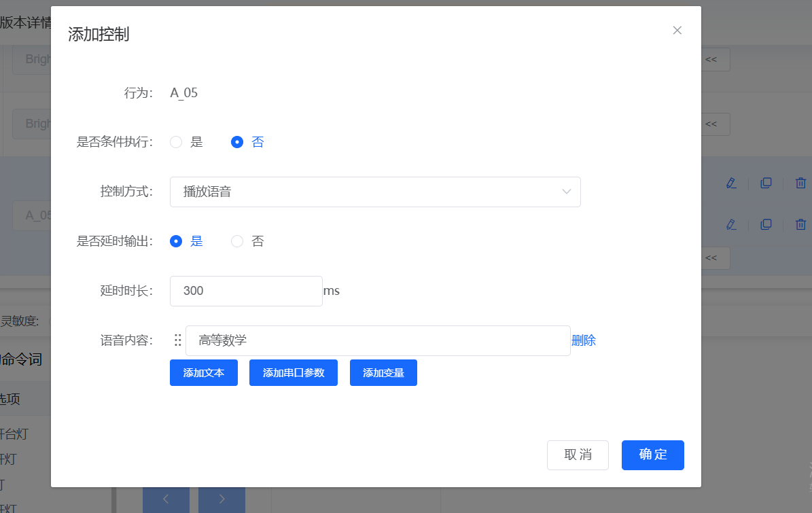Click the 命令词 section header
Screen dimensions: 812x513
(20, 359)
